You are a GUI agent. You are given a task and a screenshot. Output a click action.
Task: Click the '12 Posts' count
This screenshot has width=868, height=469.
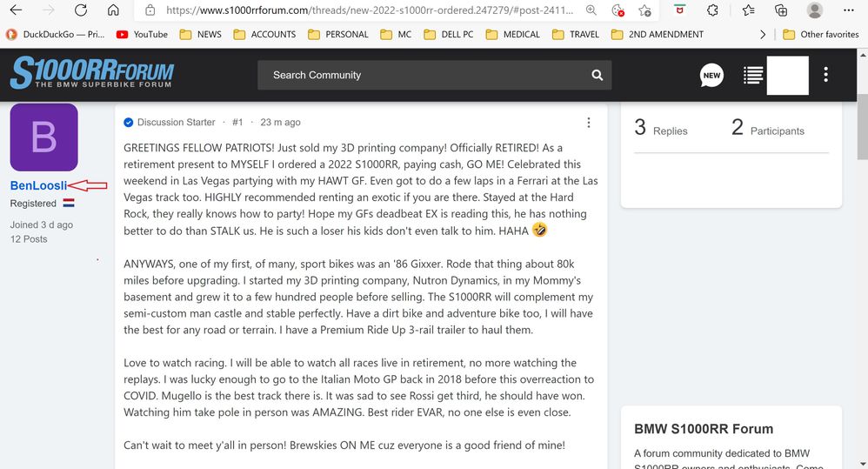point(29,239)
